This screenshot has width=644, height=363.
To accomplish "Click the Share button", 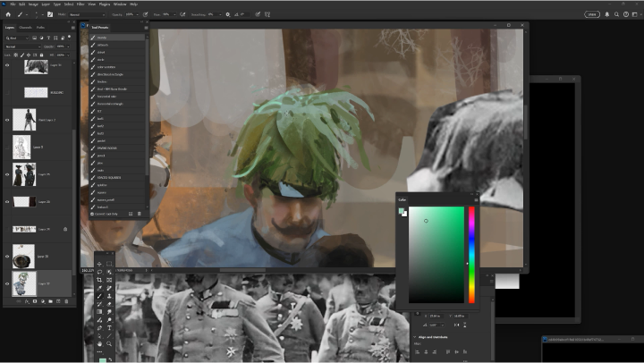I will click(592, 14).
